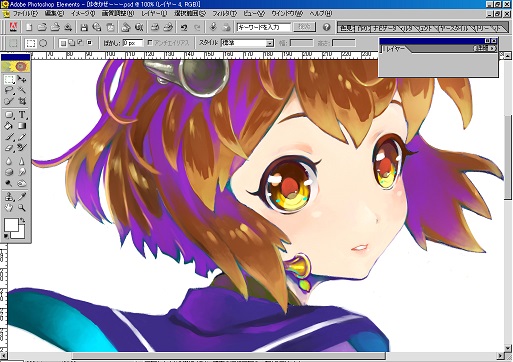This screenshot has height=362, width=513.
Task: Select the Sharpen tool
Action: [x=22, y=162]
